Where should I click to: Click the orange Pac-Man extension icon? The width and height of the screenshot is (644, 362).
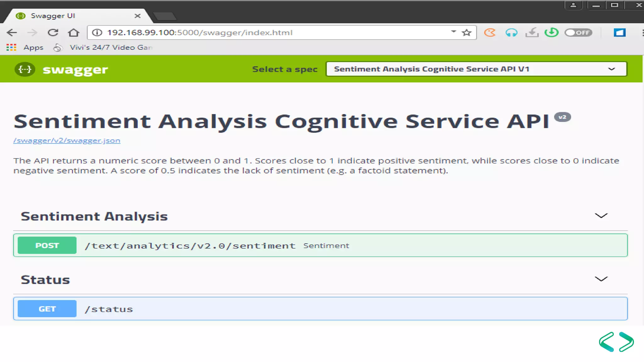point(490,33)
